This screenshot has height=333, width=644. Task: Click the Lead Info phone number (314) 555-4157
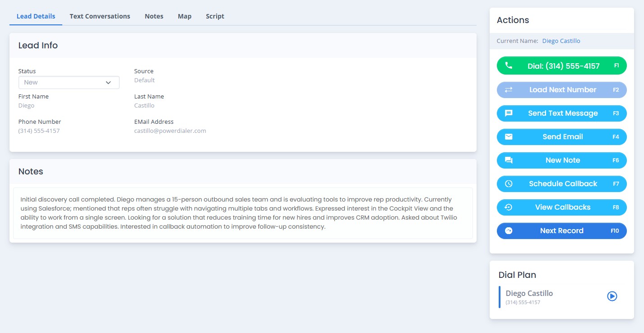tap(39, 131)
